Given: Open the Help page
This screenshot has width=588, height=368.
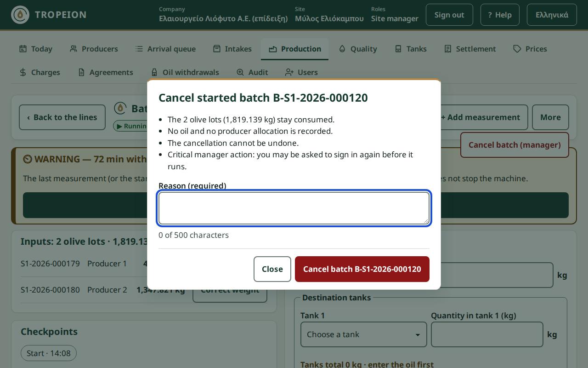Looking at the screenshot, I should tap(500, 15).
